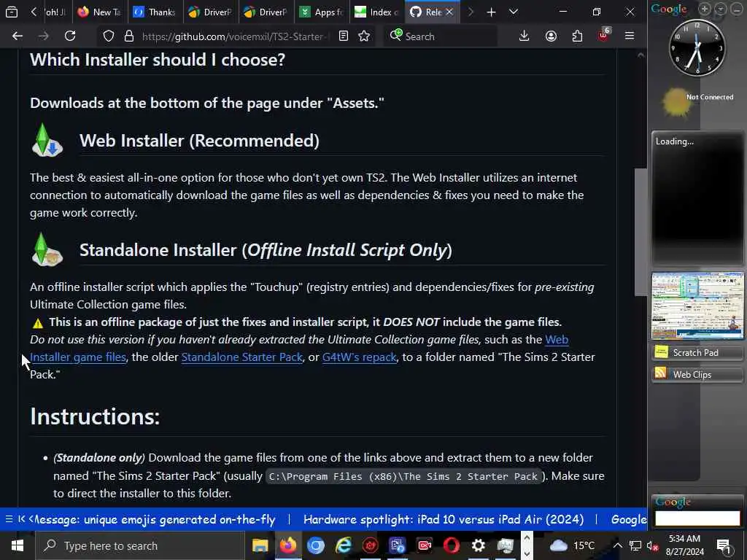Image resolution: width=747 pixels, height=560 pixels.
Task: Open the G4tW's repack link
Action: click(x=359, y=357)
